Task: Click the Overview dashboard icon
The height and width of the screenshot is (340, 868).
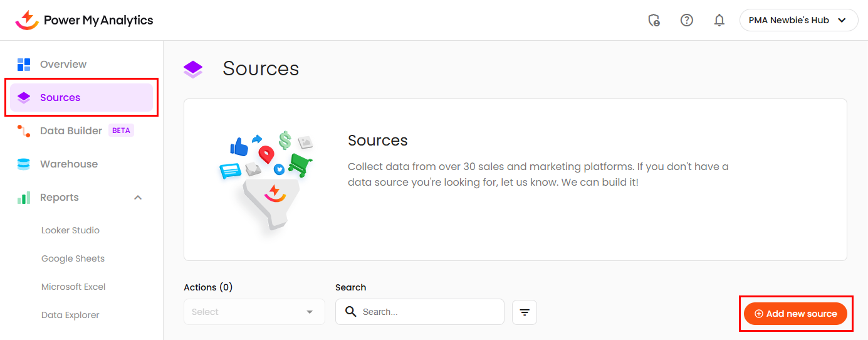Action: tap(24, 64)
